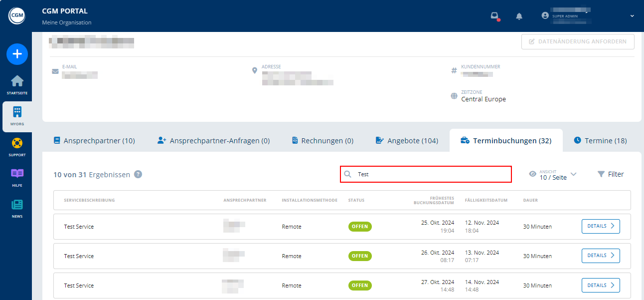Click the help question mark beside results count
644x300 pixels.
point(138,174)
